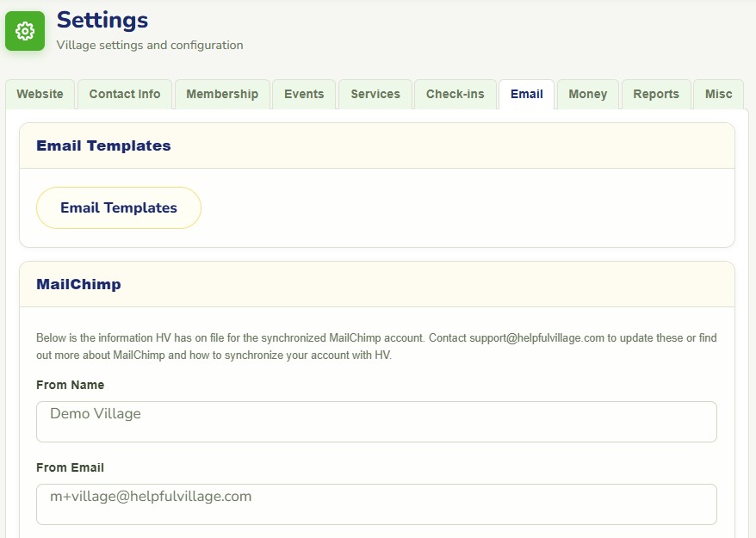
Task: Click the support@helpfulvillage.com address text
Action: [x=536, y=338]
